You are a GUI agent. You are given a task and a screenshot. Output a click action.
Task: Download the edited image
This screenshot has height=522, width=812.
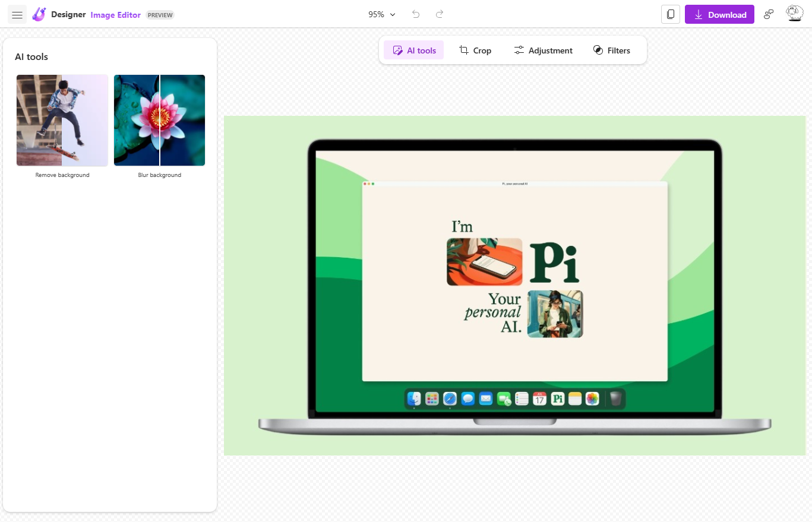click(719, 15)
